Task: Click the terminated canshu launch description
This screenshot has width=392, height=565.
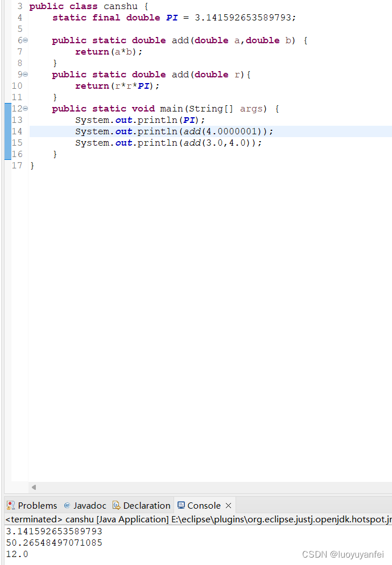Action: tap(199, 519)
